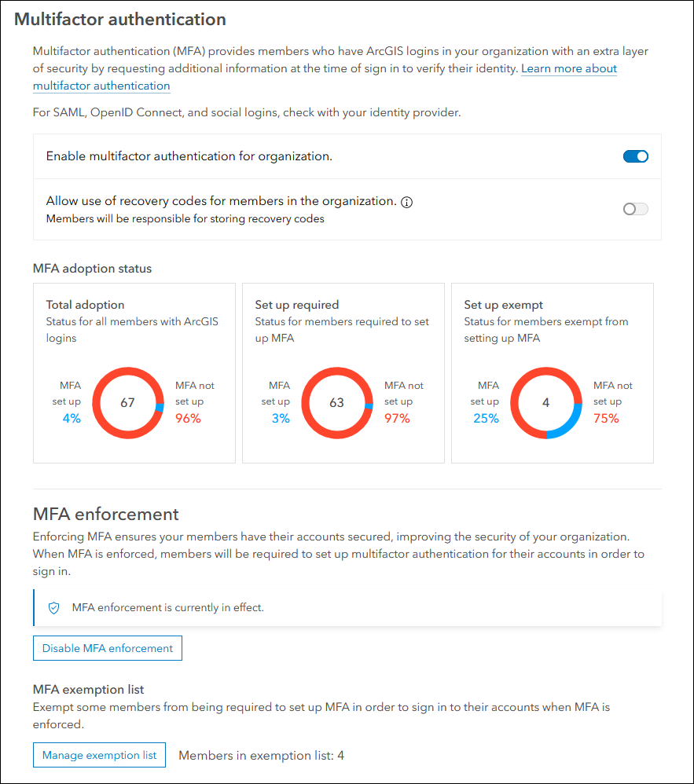Screen dimensions: 694x784
Task: Click the 97% MFA not set up figure
Action: 397,419
